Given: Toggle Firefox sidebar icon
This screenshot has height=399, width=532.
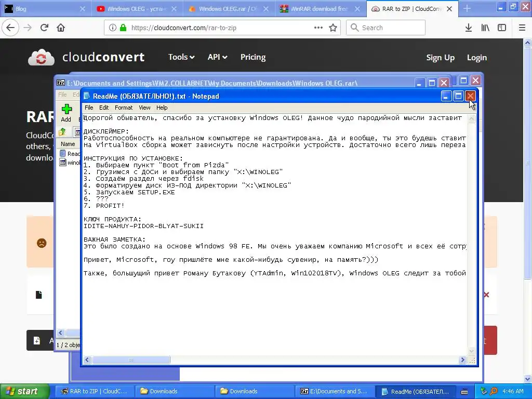Looking at the screenshot, I should click(x=502, y=28).
